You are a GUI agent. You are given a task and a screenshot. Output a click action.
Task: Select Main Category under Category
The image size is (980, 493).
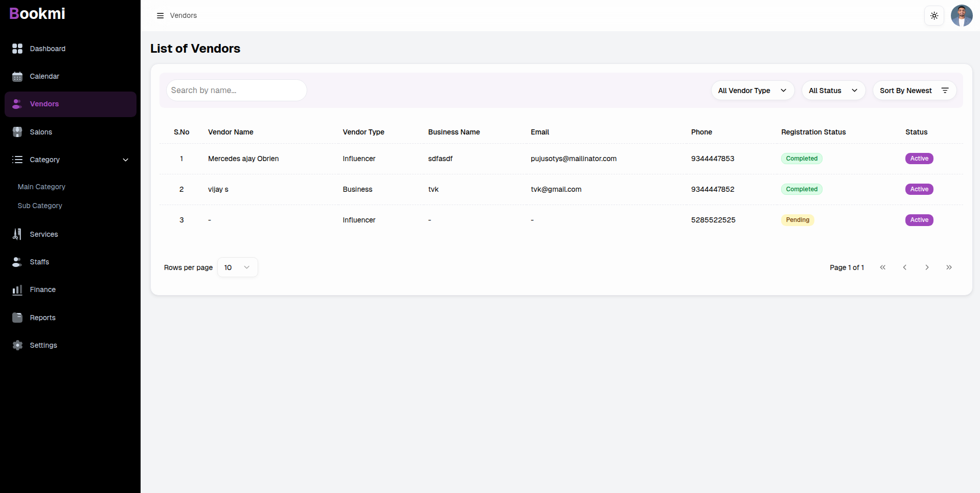(41, 187)
